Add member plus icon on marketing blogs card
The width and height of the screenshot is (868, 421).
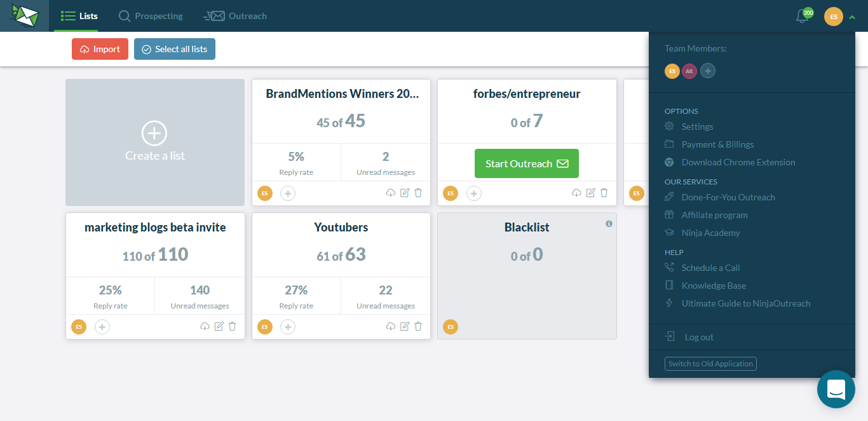point(102,327)
